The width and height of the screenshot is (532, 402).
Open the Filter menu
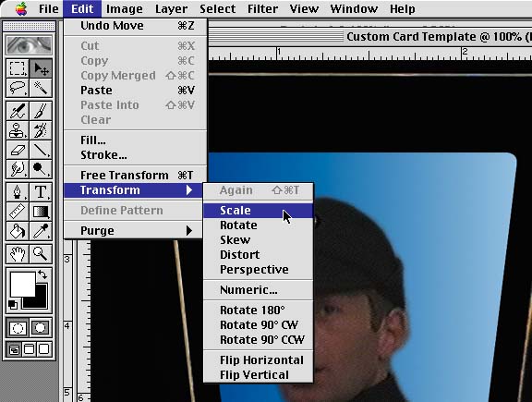(262, 9)
